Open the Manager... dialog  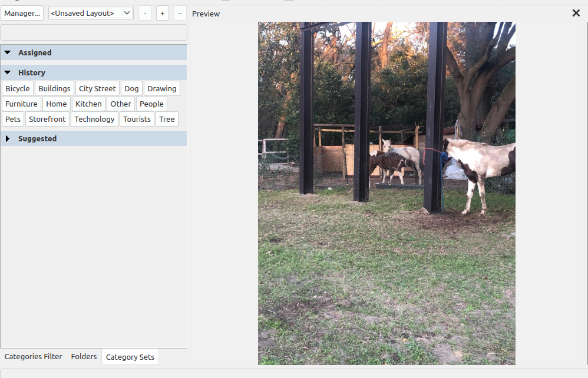[22, 13]
